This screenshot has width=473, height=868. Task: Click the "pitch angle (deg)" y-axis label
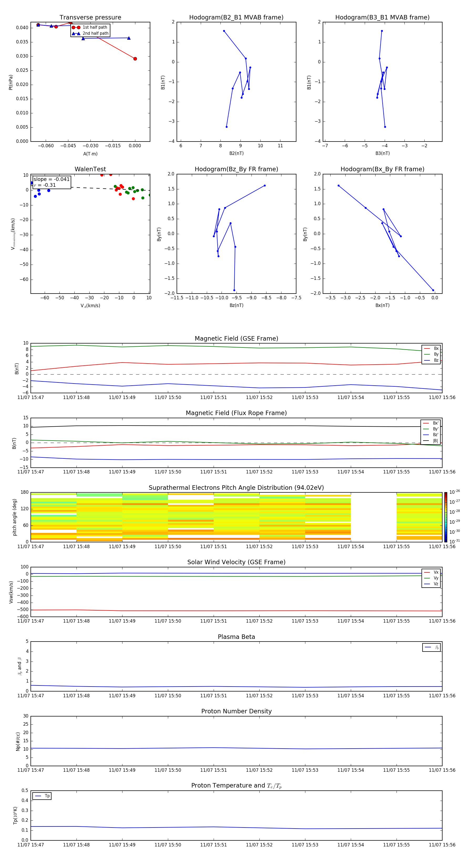pyautogui.click(x=14, y=517)
